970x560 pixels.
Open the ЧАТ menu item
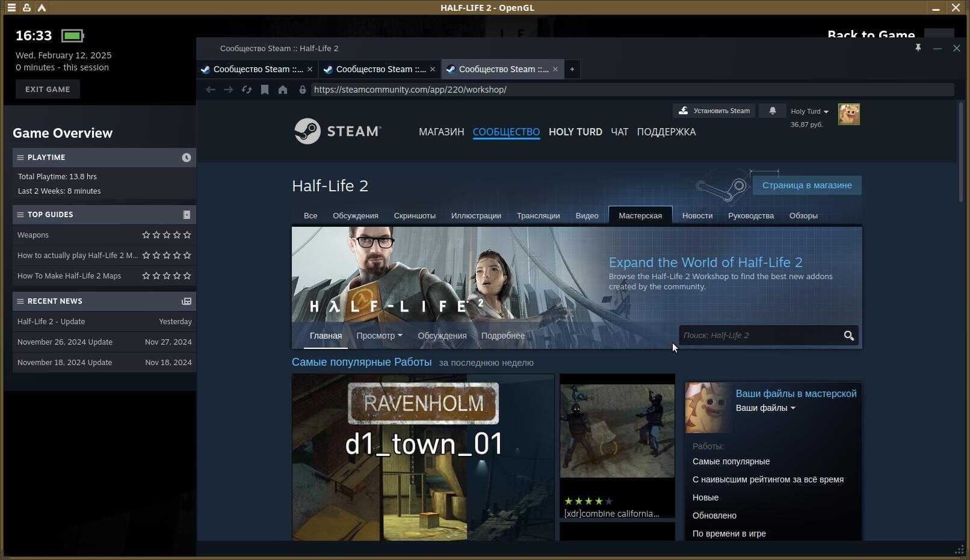[x=619, y=132]
